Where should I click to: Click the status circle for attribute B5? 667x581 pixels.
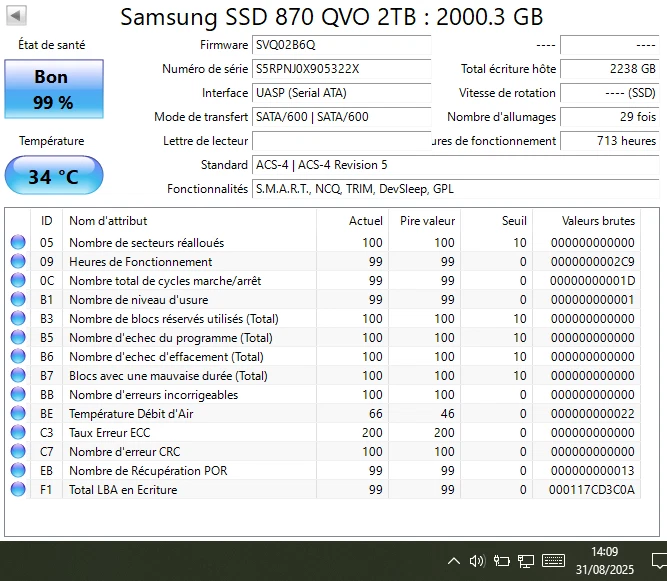coord(18,337)
